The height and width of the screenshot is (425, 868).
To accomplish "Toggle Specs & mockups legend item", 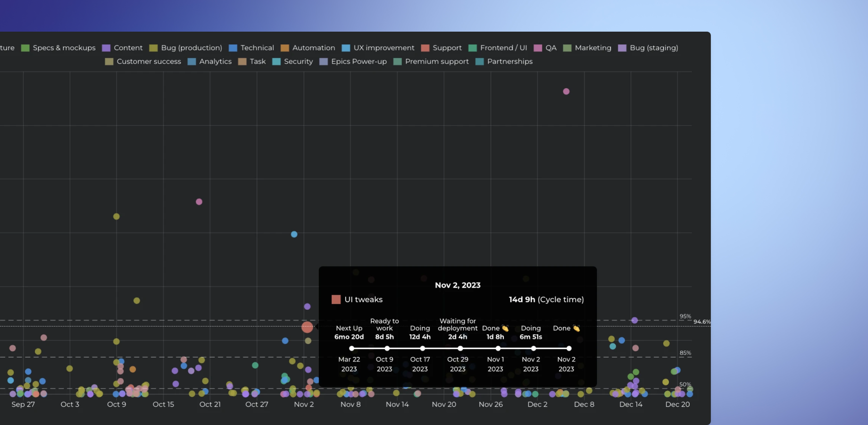I will pyautogui.click(x=58, y=48).
